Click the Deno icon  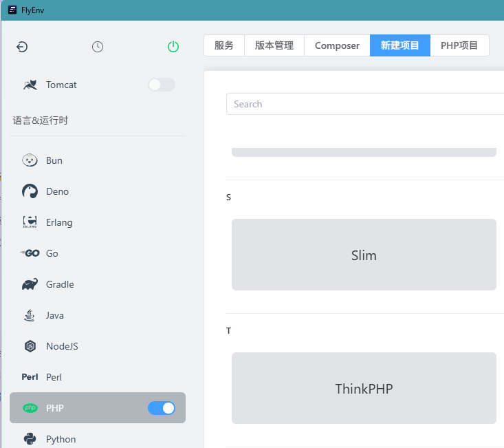pos(30,191)
